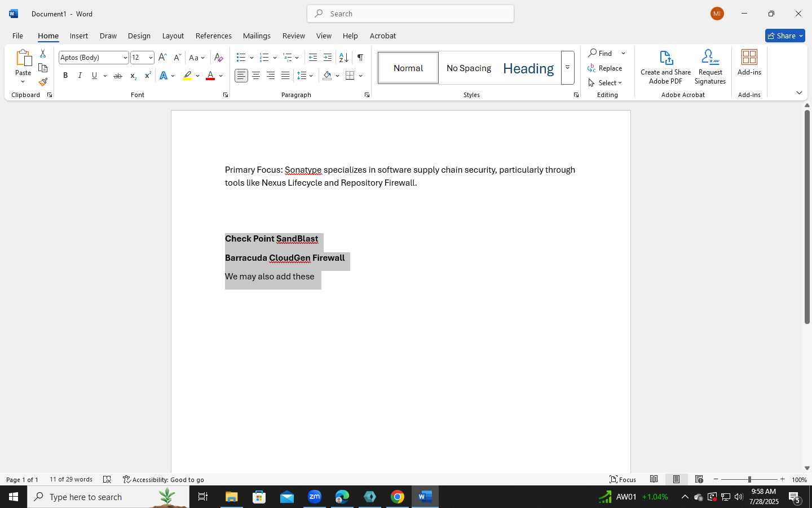The width and height of the screenshot is (812, 508).
Task: Sort the selected paragraphs A to Z
Action: 343,58
